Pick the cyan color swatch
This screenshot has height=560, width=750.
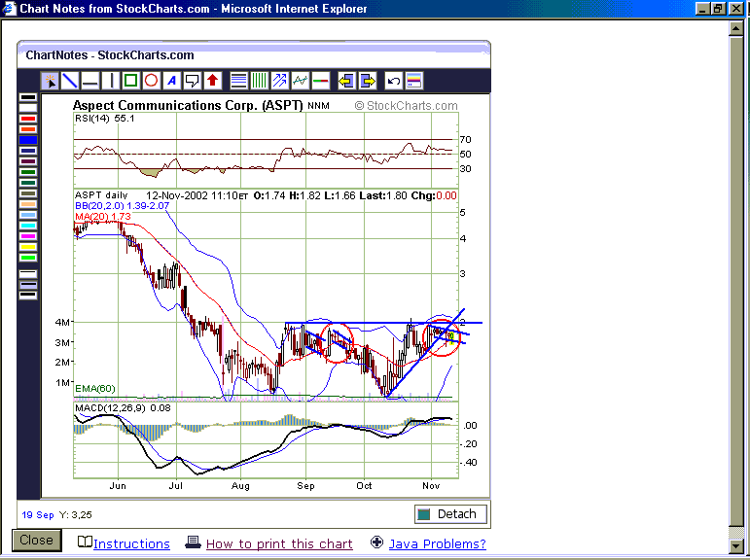click(28, 226)
